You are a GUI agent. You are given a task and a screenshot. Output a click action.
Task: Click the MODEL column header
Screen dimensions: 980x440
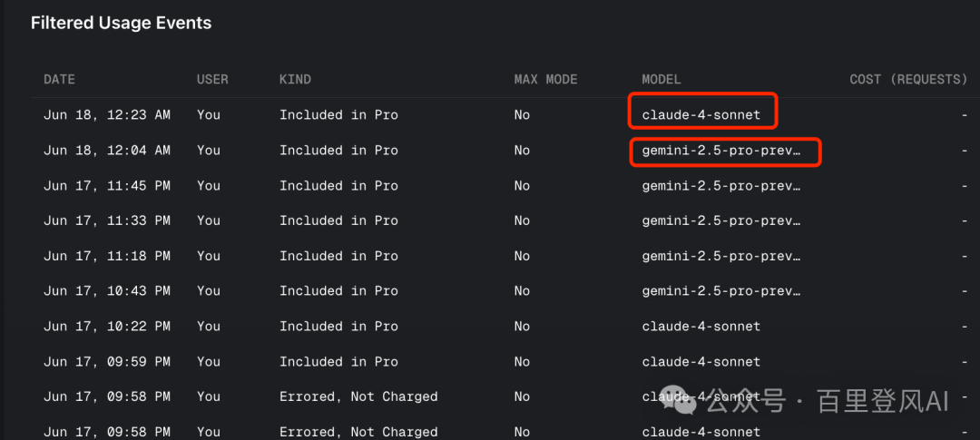pos(661,80)
